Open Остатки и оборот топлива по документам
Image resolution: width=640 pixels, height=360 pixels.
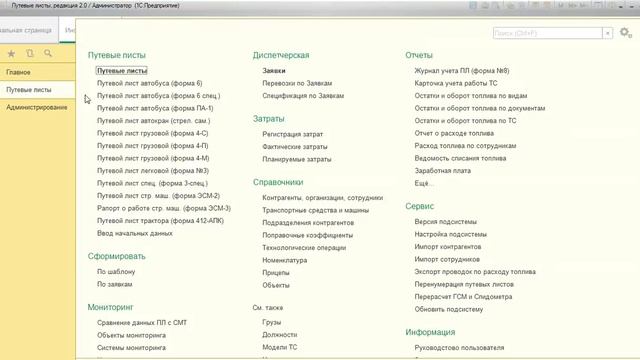pos(480,108)
